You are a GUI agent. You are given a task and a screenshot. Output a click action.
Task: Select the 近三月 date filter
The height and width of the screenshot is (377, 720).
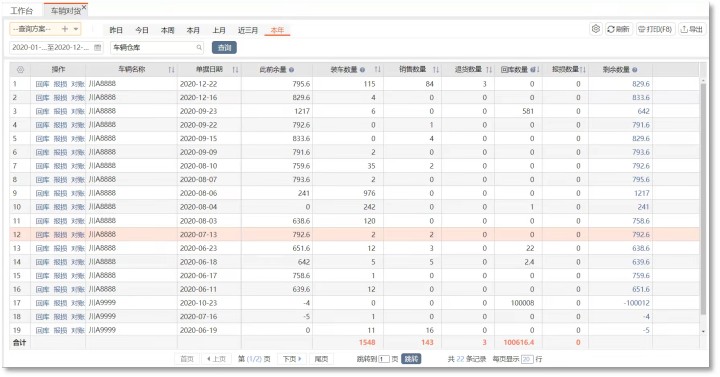click(x=248, y=30)
